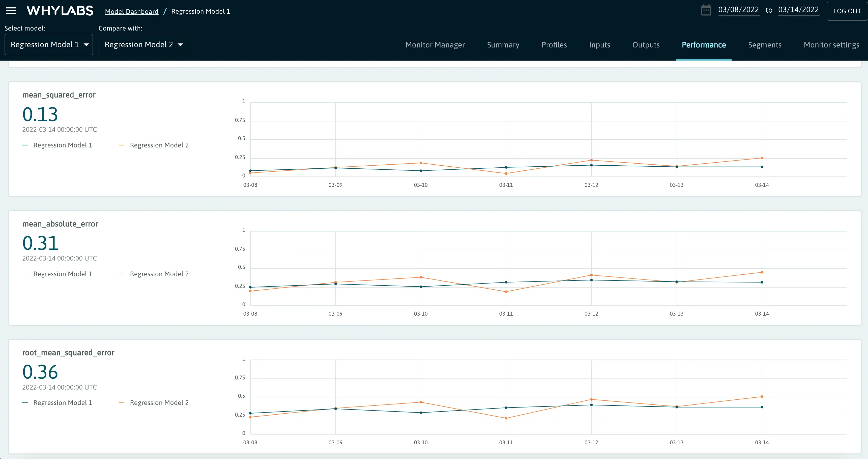Click the 03-11 orange point on the mean_absolute_error chart
Screen dimensions: 868x459
[x=506, y=292]
